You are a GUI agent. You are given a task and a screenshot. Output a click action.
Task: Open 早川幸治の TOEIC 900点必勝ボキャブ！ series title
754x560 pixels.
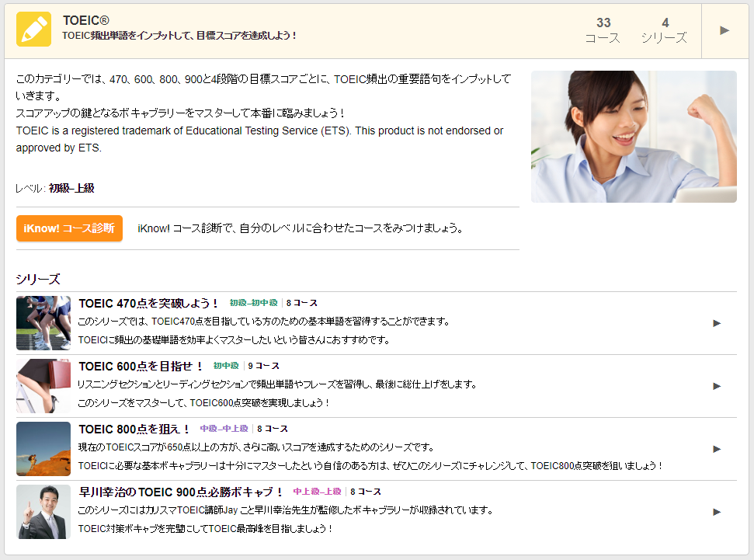pyautogui.click(x=181, y=492)
